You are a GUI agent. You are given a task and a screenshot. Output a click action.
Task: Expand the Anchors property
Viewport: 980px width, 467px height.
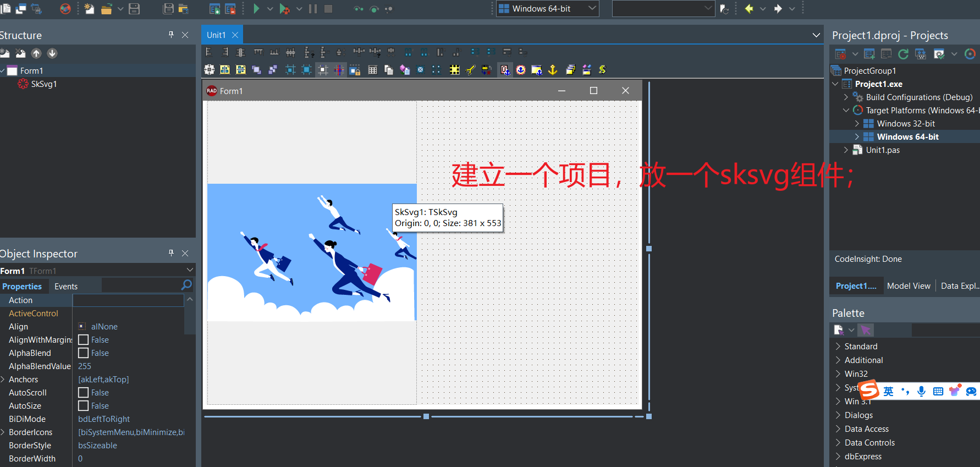tap(3, 380)
